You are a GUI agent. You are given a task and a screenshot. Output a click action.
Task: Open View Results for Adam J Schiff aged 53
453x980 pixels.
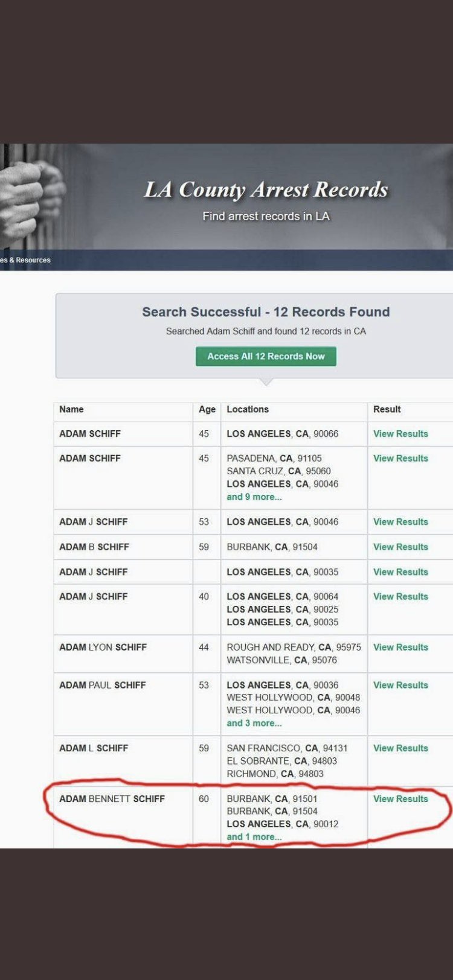tap(400, 522)
